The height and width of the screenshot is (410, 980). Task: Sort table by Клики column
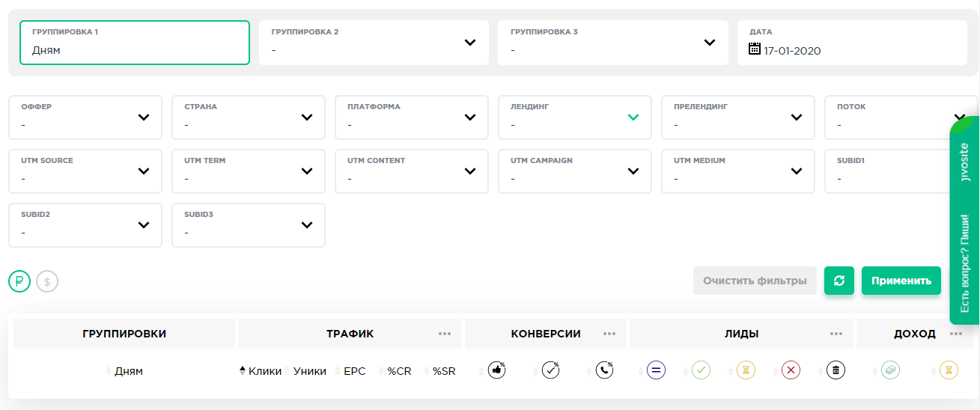[264, 371]
